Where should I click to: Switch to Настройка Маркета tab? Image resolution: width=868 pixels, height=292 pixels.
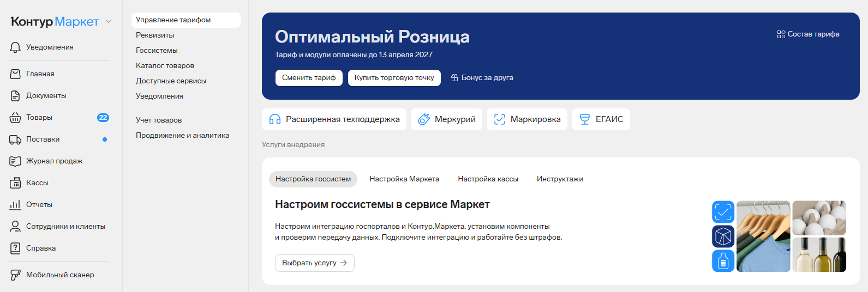point(404,179)
